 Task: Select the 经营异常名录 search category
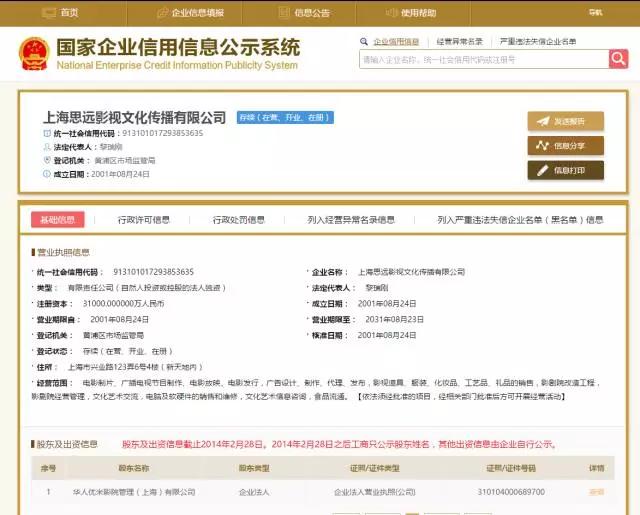tap(460, 42)
